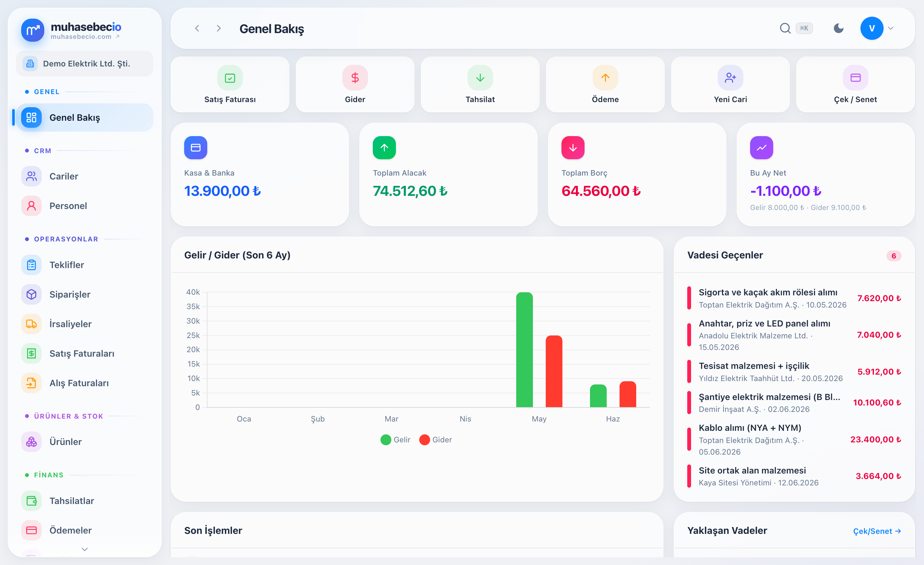Open the Çek / Senet card icon
Screen dimensions: 924x565
pos(855,78)
